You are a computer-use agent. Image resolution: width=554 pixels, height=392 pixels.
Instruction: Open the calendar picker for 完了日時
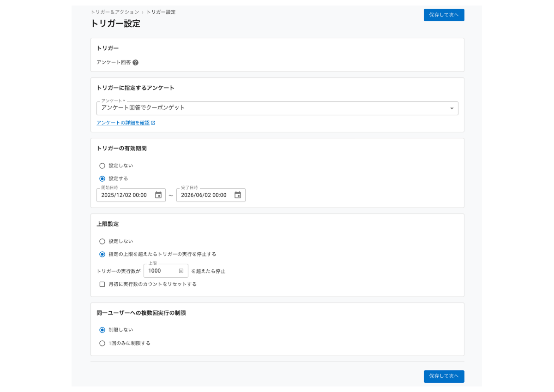[238, 195]
